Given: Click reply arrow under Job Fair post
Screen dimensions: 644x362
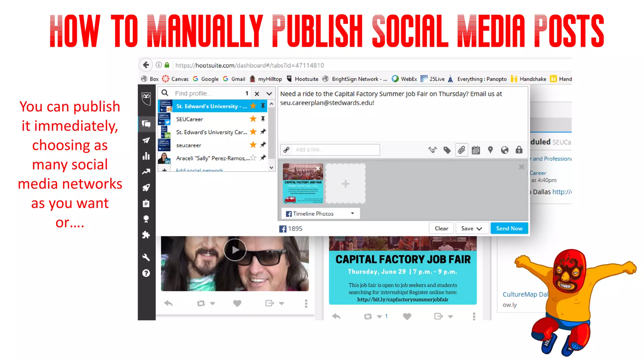Looking at the screenshot, I should [336, 316].
